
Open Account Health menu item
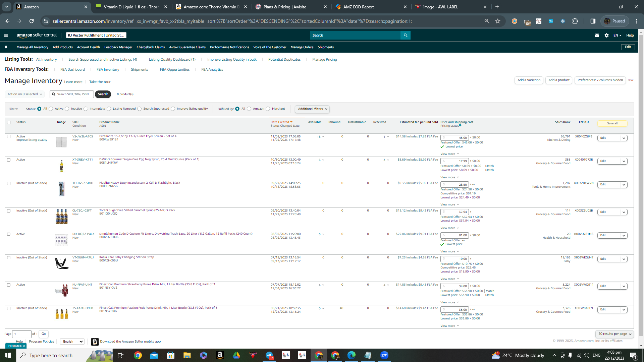89,47
